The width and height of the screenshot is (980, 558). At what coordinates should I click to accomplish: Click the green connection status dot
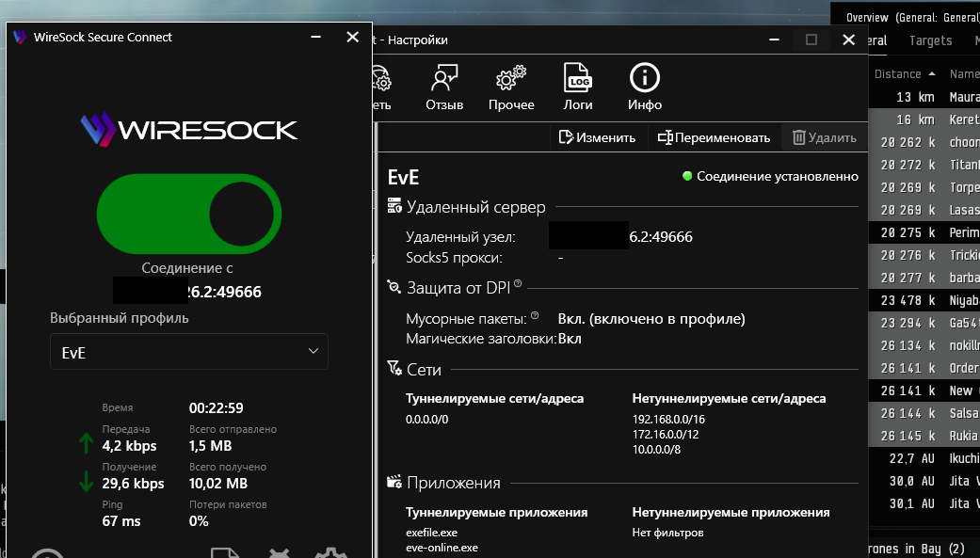(x=687, y=176)
